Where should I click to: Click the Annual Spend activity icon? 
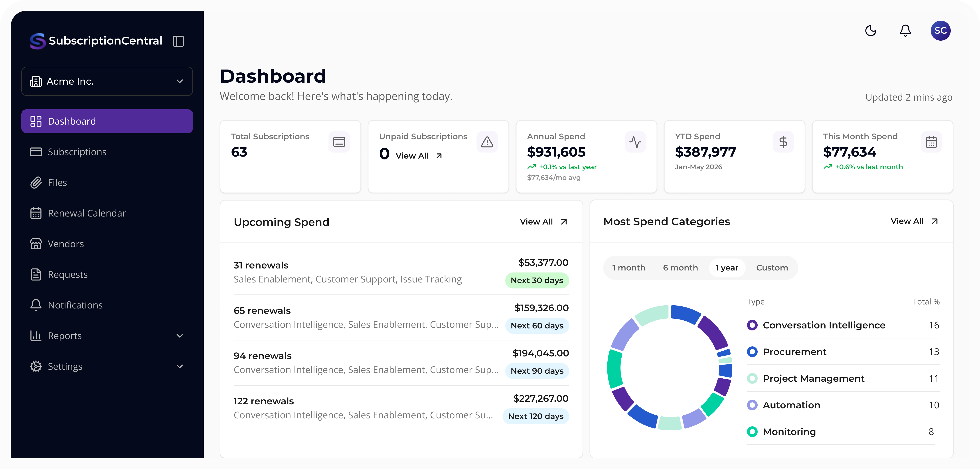tap(635, 142)
